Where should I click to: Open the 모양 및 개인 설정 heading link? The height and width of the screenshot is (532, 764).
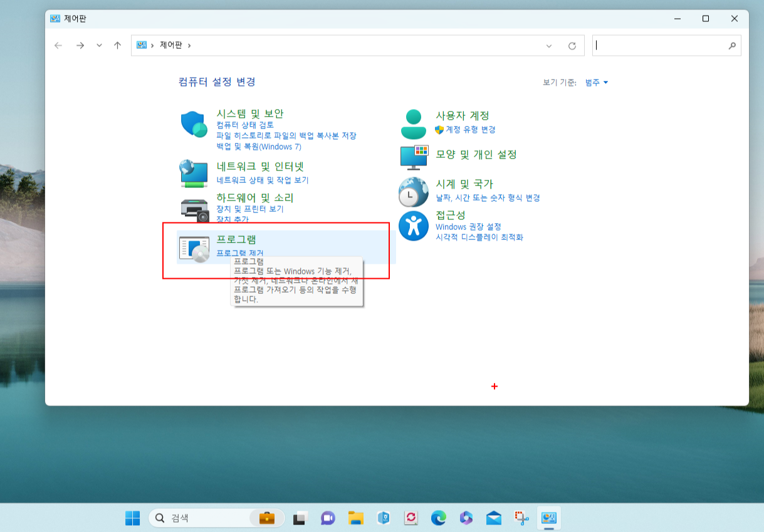476,154
